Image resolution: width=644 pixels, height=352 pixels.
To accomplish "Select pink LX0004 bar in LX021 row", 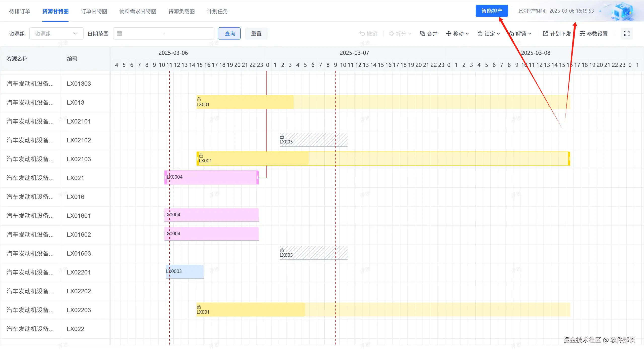I will click(211, 177).
